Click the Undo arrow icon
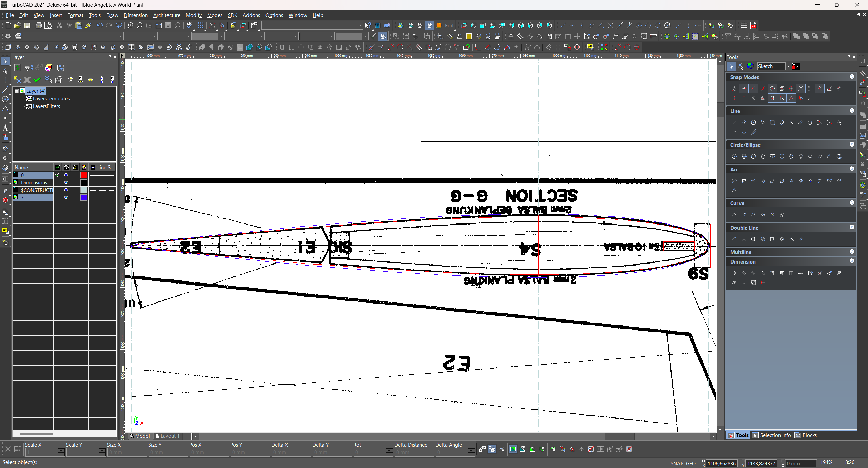Image resolution: width=868 pixels, height=468 pixels. pos(99,25)
